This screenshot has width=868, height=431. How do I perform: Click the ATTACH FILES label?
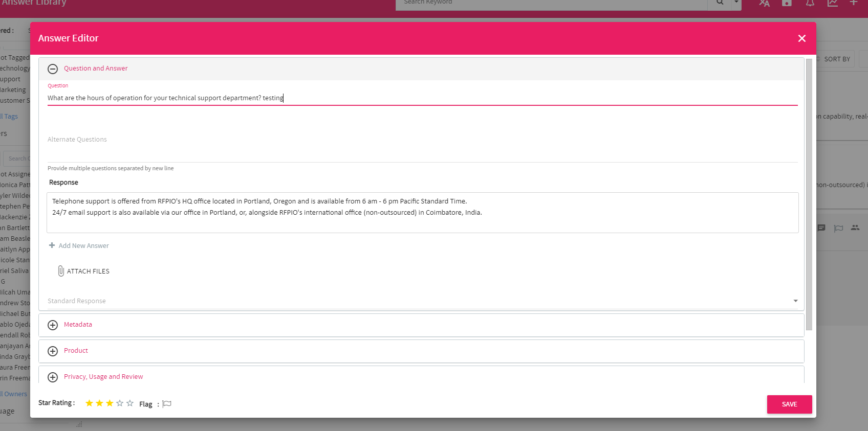point(88,271)
